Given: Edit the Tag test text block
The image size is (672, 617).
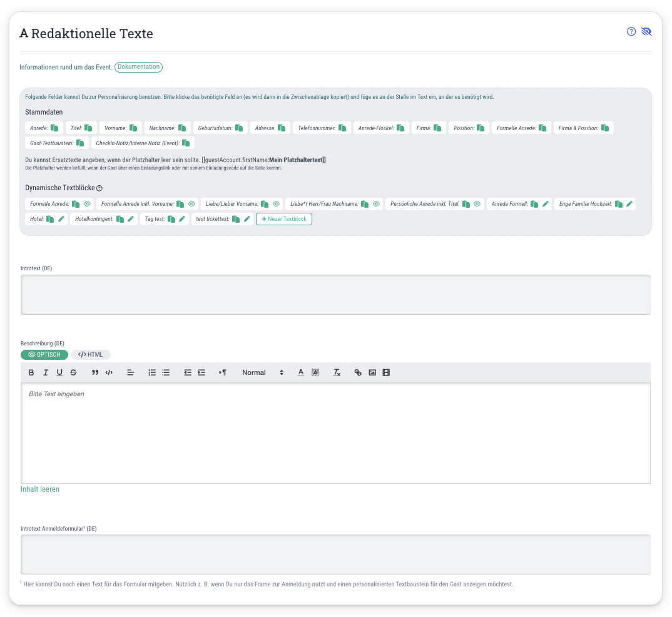Looking at the screenshot, I should 182,219.
